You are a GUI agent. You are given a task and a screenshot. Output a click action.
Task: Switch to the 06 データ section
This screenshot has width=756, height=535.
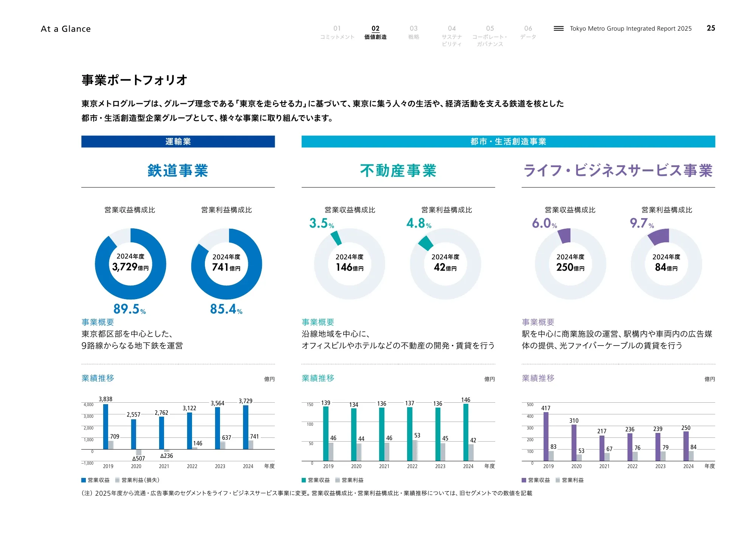(528, 33)
